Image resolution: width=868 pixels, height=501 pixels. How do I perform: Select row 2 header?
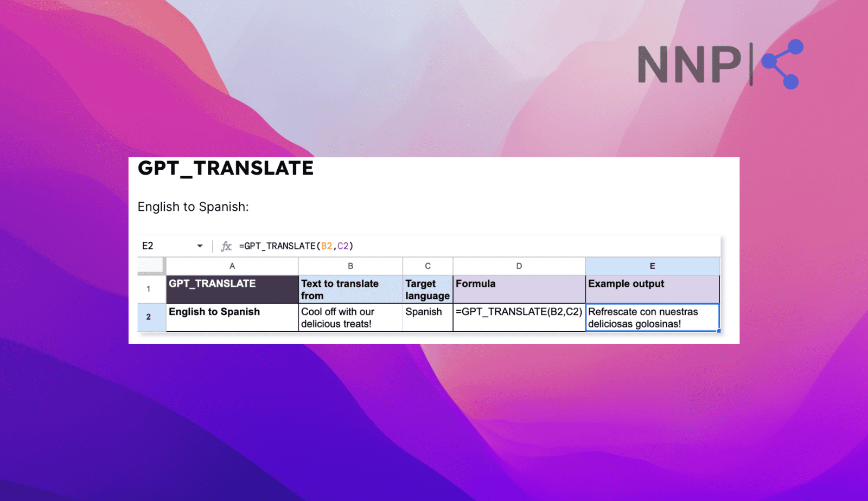pos(151,317)
